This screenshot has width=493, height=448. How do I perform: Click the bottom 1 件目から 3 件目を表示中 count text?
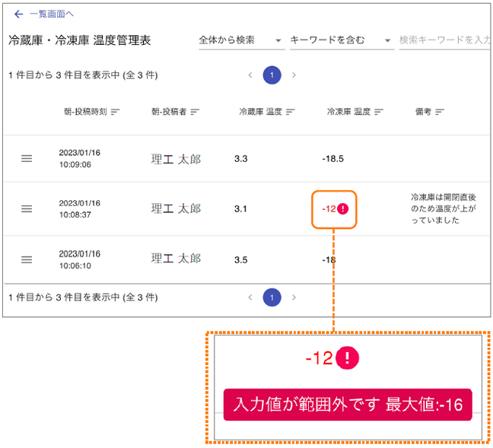click(x=83, y=297)
